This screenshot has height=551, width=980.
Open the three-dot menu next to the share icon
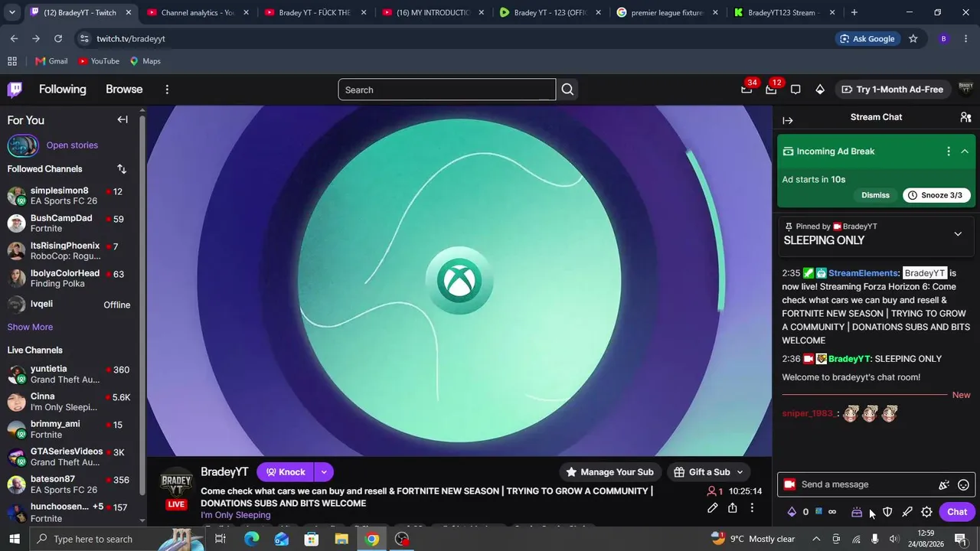[x=752, y=507]
